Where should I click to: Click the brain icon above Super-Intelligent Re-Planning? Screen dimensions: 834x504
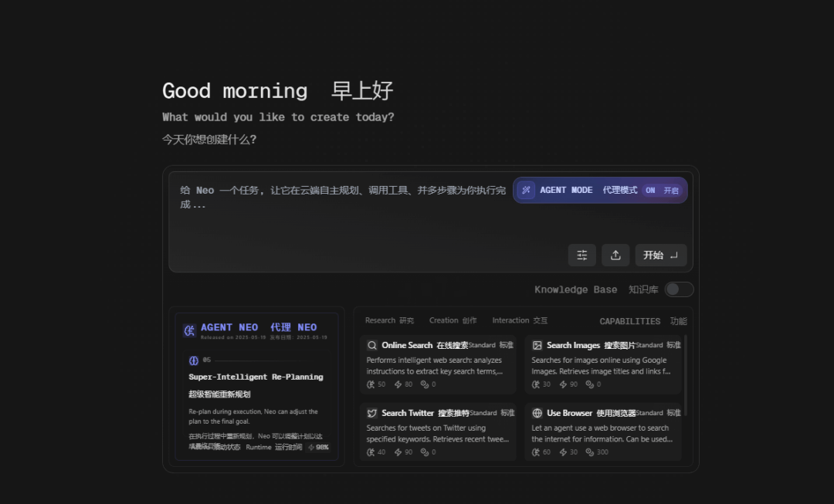pos(194,360)
